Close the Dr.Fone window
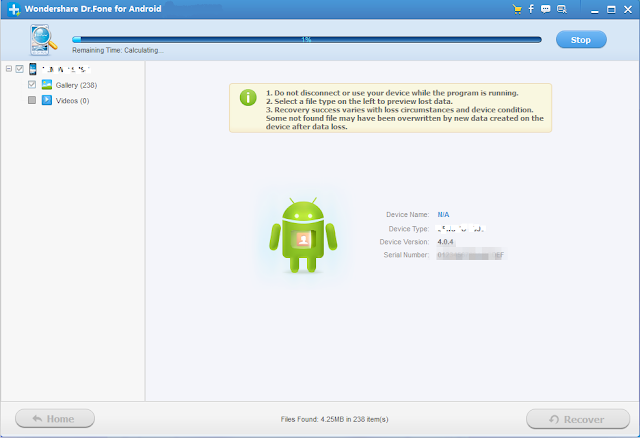The height and width of the screenshot is (438, 640). coord(628,10)
